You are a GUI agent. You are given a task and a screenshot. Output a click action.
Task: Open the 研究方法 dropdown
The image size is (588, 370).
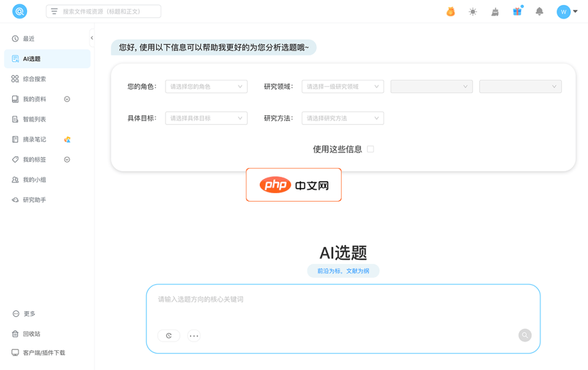coord(343,118)
